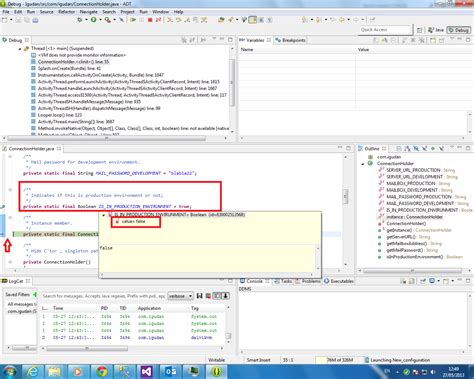Open dropdown arrow beside Debug launch icon
The image size is (474, 379).
[86, 20]
